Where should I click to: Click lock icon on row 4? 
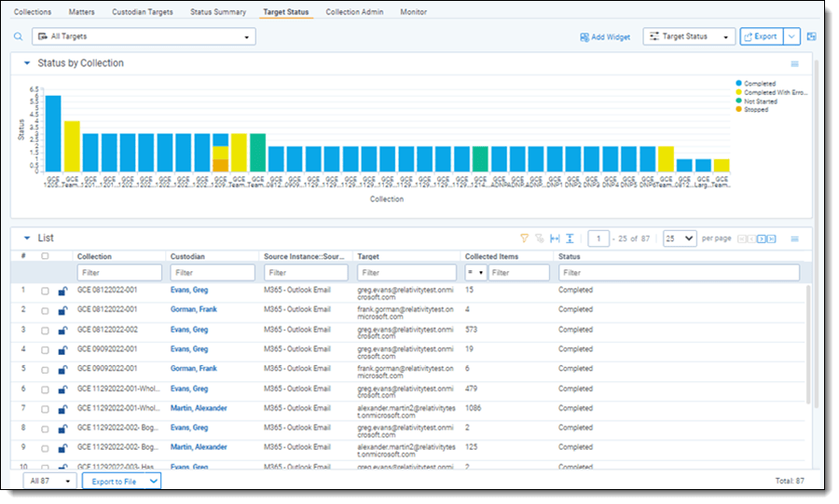pos(62,350)
